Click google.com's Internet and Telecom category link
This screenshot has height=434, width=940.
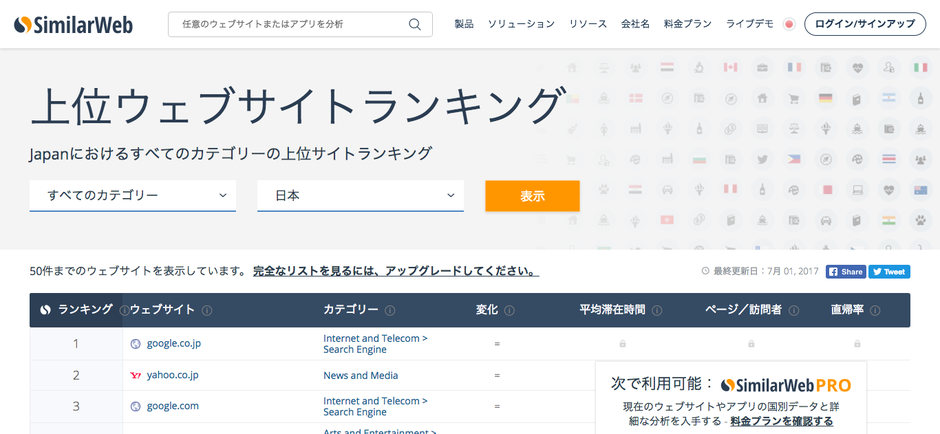375,406
